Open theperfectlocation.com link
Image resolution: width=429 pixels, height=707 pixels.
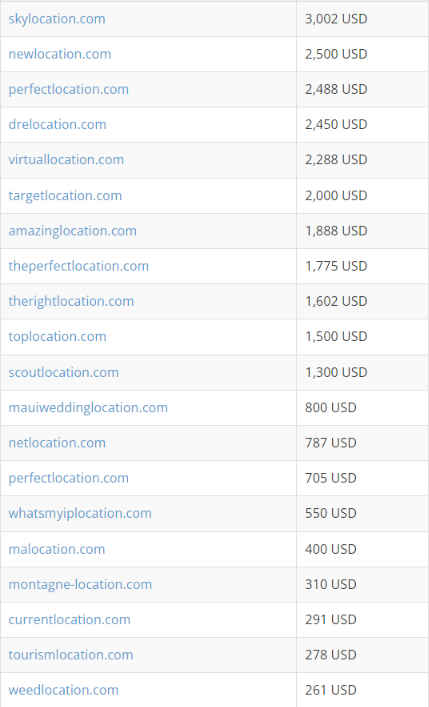78,266
